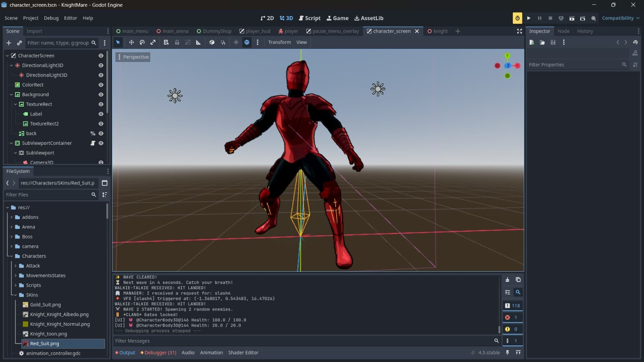Image resolution: width=644 pixels, height=362 pixels.
Task: Hide the ColorRect node
Action: click(x=101, y=85)
